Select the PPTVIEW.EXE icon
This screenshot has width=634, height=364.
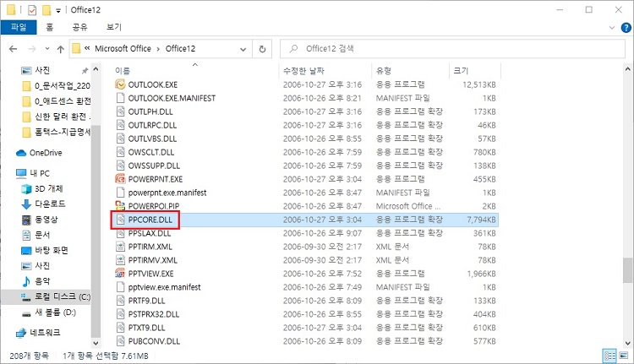coord(120,274)
